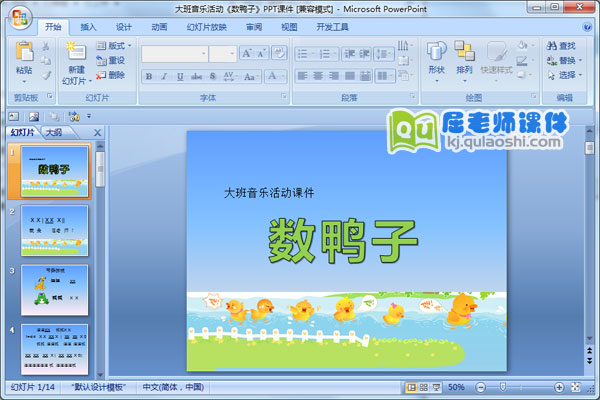The image size is (600, 400).
Task: Close the slides pane with the X
Action: pos(98,132)
